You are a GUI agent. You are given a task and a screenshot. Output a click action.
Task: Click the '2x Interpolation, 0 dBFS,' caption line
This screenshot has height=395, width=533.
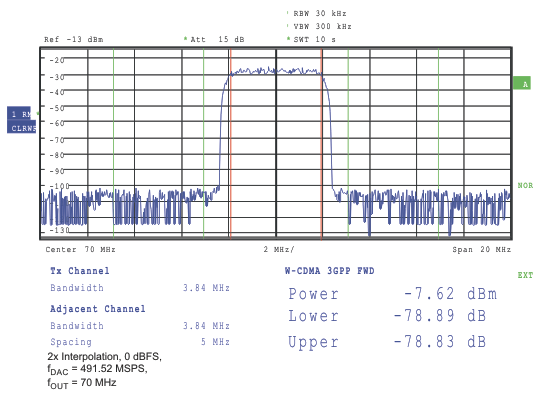104,357
